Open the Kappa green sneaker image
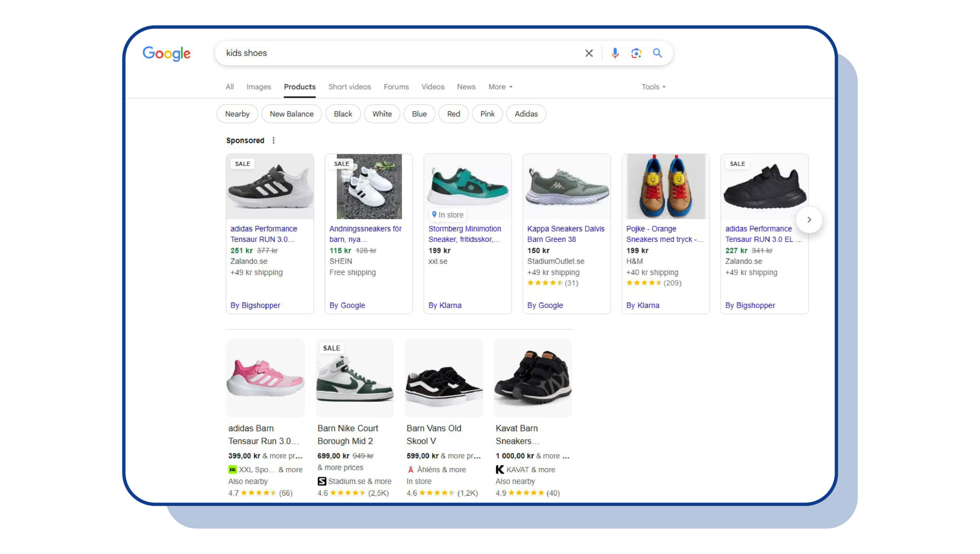 coord(567,186)
